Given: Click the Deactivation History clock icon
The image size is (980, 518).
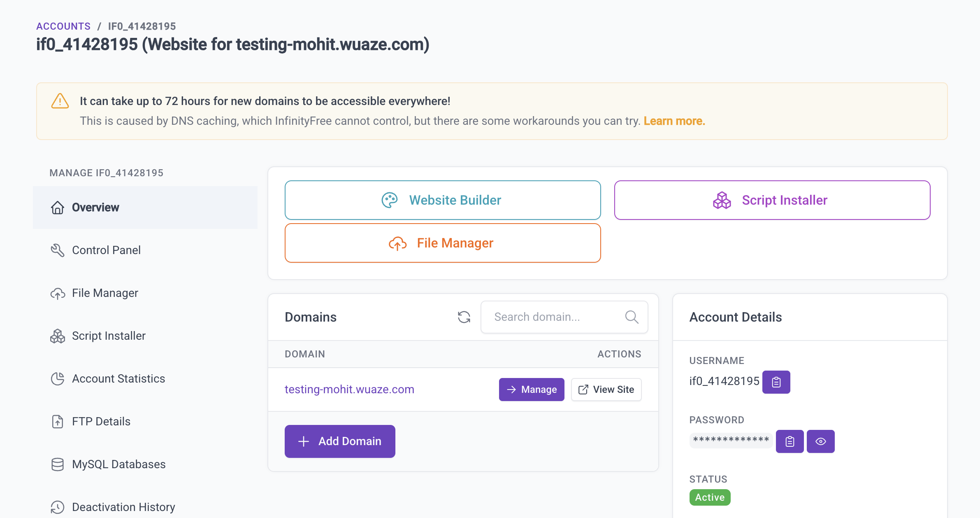Looking at the screenshot, I should (x=58, y=507).
